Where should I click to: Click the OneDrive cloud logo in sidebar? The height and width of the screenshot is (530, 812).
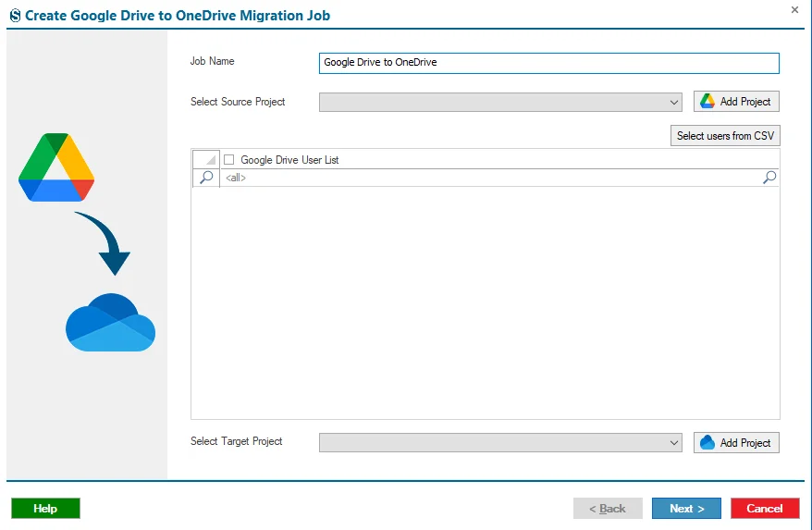110,322
